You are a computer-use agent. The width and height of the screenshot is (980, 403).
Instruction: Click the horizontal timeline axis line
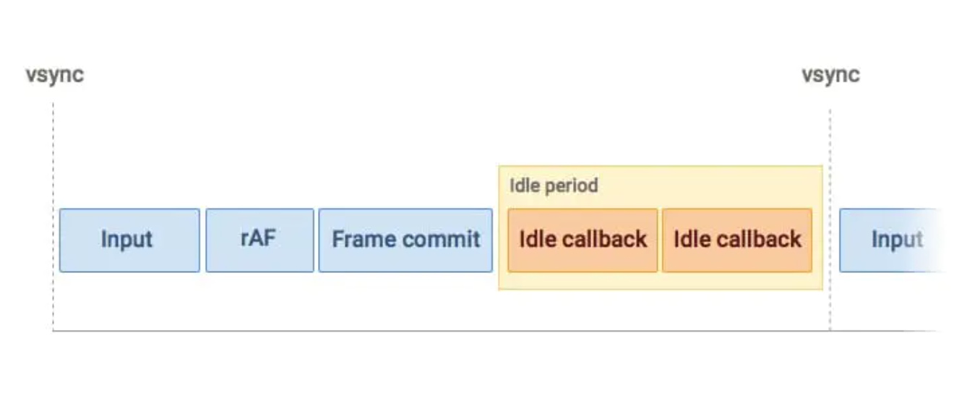tap(497, 331)
